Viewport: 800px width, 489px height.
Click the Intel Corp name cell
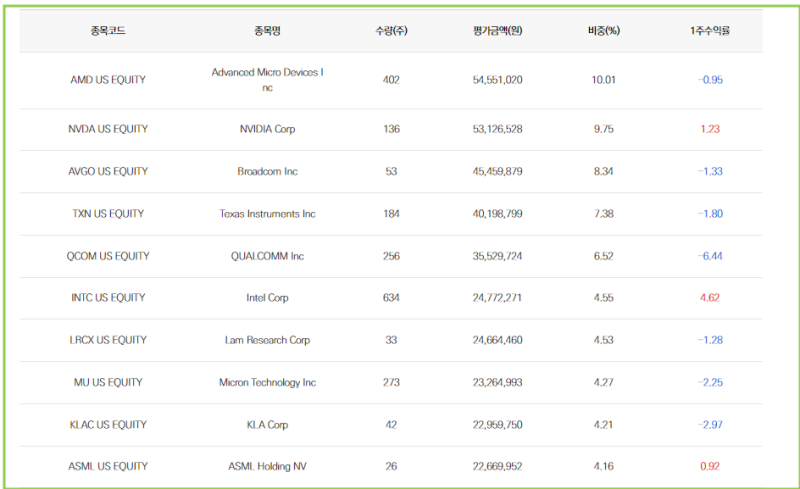[267, 298]
